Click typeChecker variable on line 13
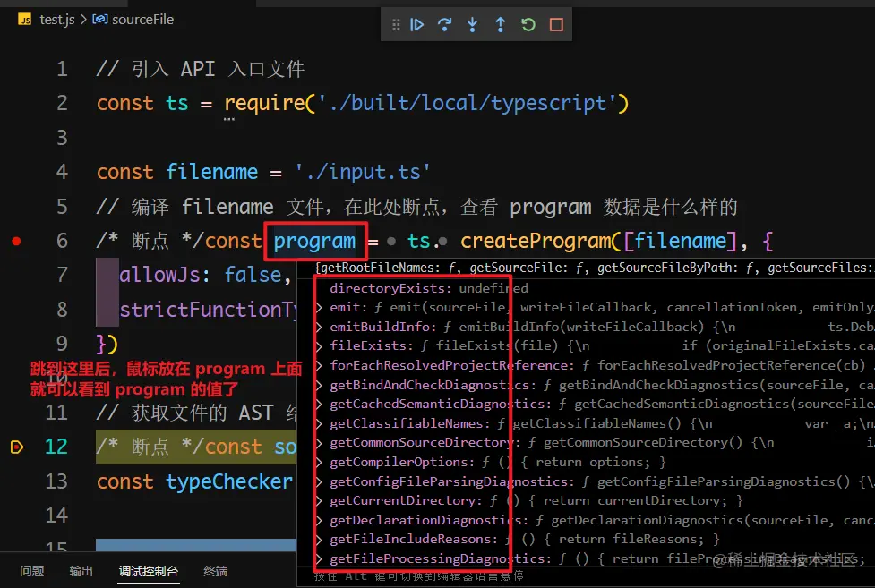The width and height of the screenshot is (875, 588). pos(229,481)
